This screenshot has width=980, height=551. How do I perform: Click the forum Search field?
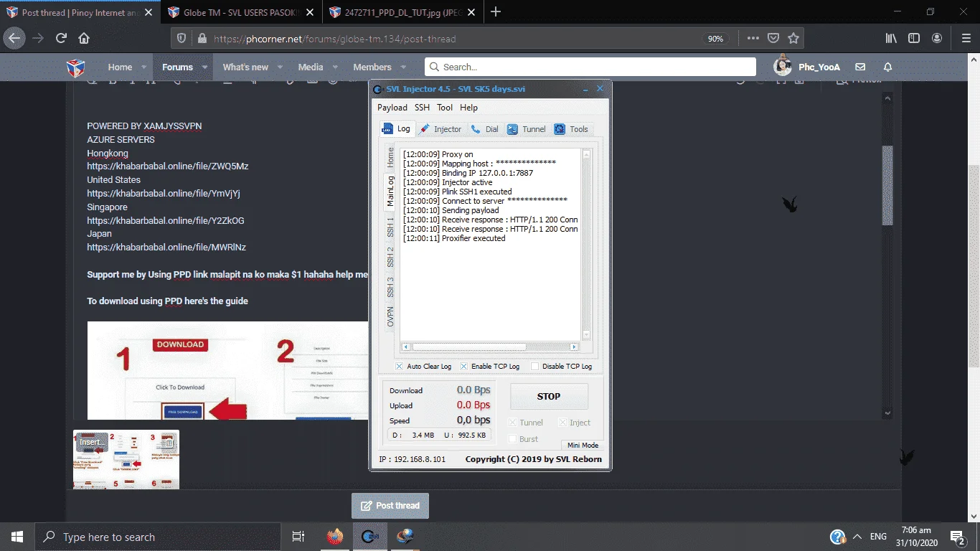(x=590, y=67)
